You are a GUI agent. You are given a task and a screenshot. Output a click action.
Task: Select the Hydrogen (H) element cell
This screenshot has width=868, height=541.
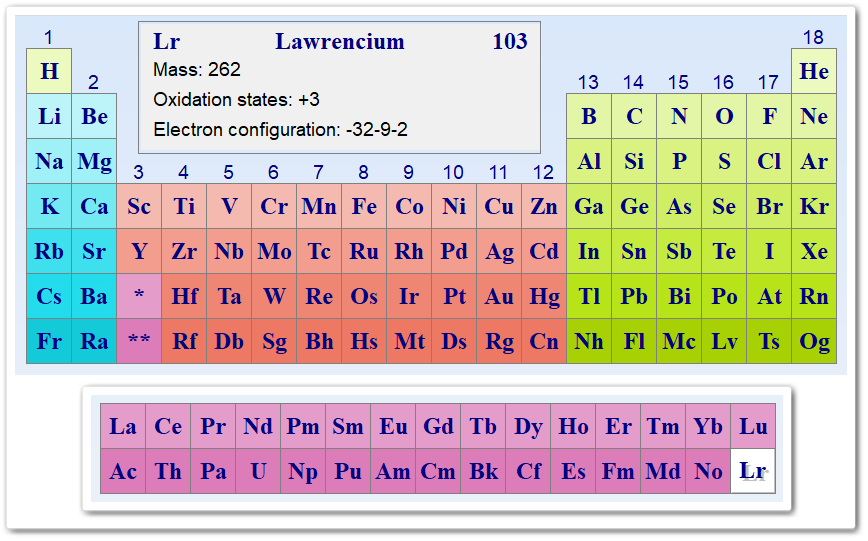click(49, 71)
